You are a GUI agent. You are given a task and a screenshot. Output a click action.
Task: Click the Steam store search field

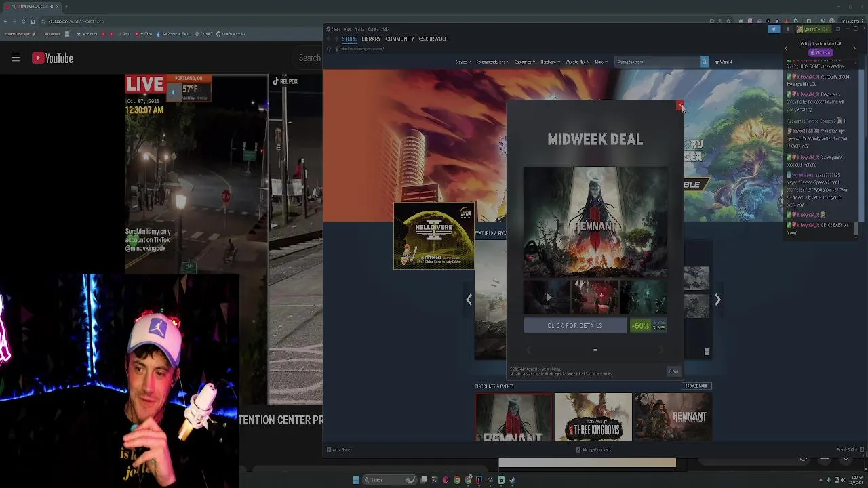[656, 62]
